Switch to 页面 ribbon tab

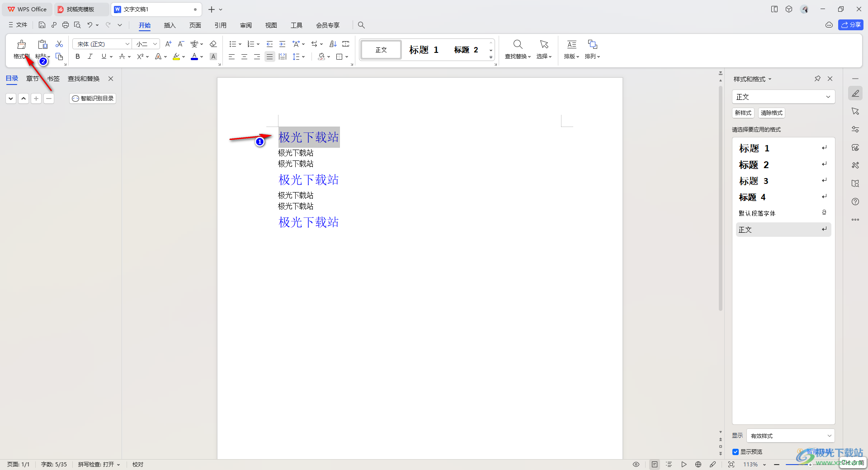[195, 25]
